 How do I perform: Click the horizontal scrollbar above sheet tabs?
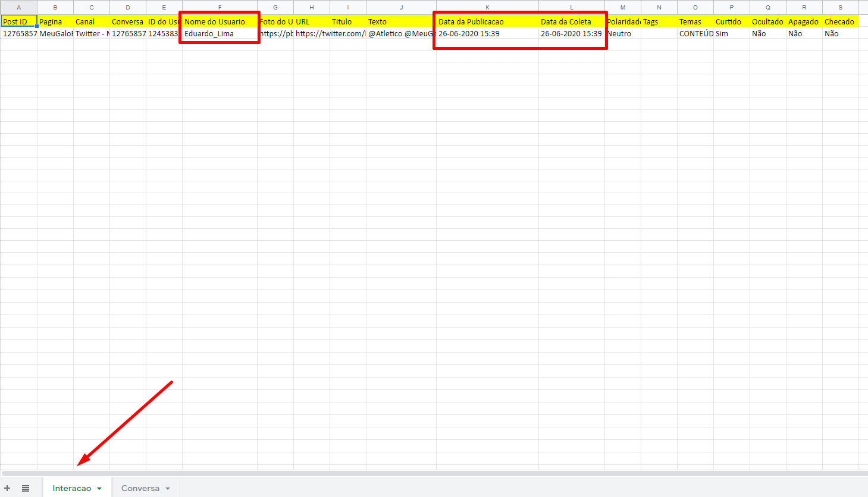[434, 474]
